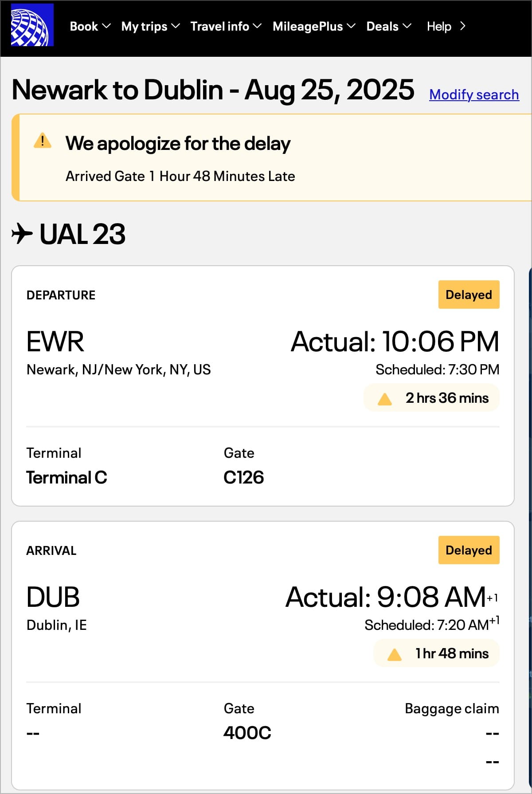This screenshot has width=532, height=794.
Task: Click the yellow warning icon in delay banner
Action: (x=43, y=141)
